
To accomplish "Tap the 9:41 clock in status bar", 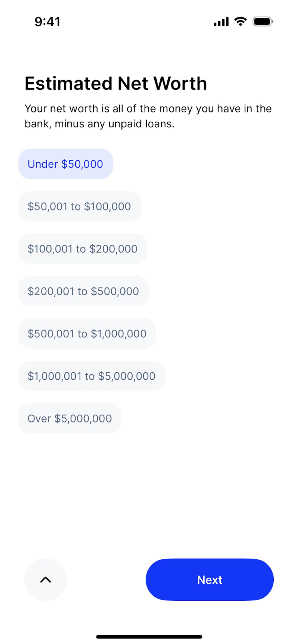I will tap(47, 22).
